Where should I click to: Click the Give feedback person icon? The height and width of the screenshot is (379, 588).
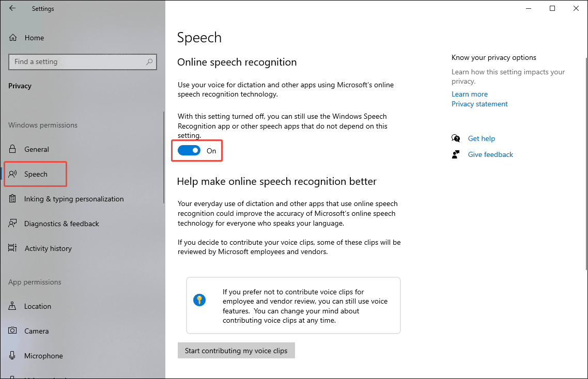click(456, 154)
